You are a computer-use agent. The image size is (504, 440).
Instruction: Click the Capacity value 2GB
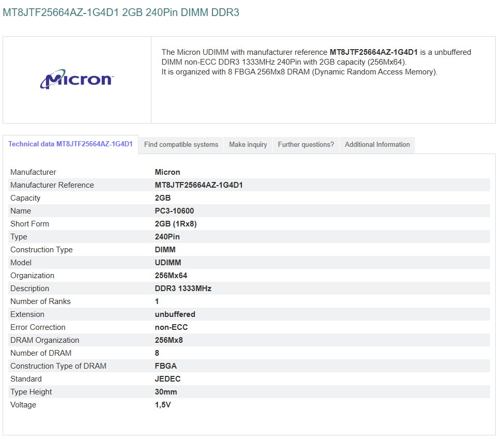[163, 198]
